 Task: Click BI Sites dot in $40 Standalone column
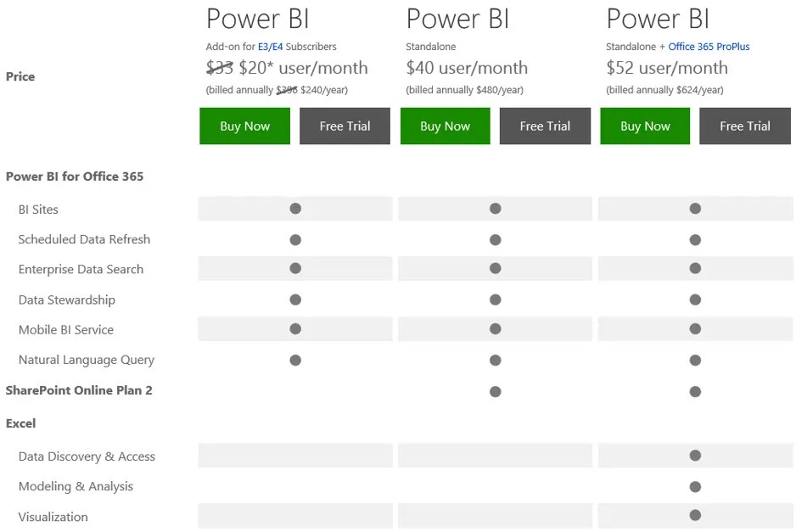click(x=496, y=209)
